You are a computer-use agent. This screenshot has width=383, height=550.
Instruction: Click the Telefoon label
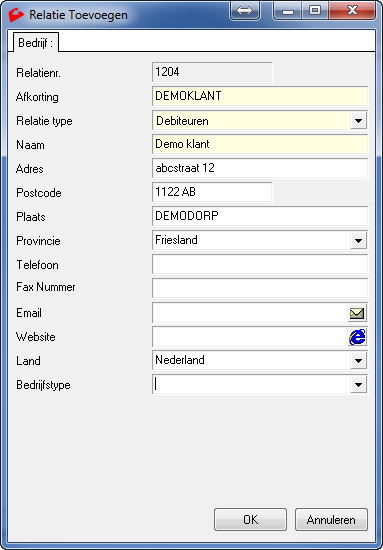click(37, 265)
